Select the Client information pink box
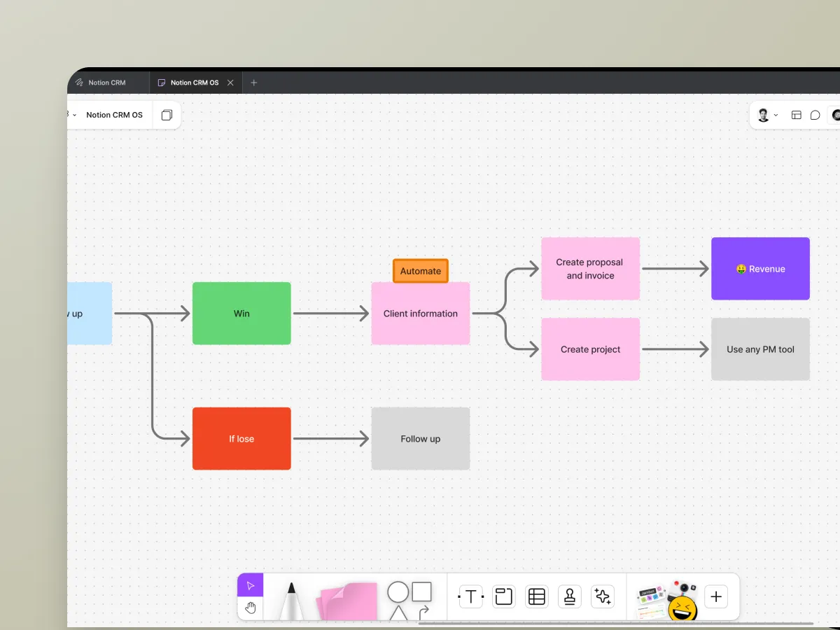 (421, 314)
